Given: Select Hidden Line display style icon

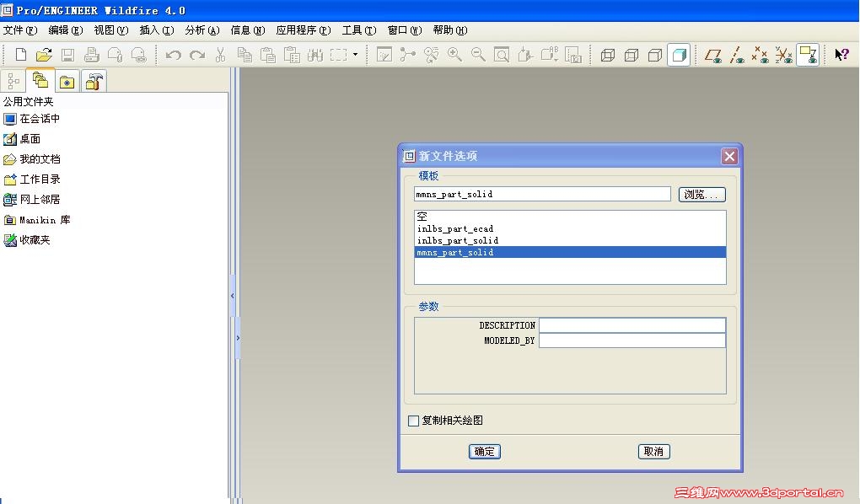Looking at the screenshot, I should tap(632, 55).
